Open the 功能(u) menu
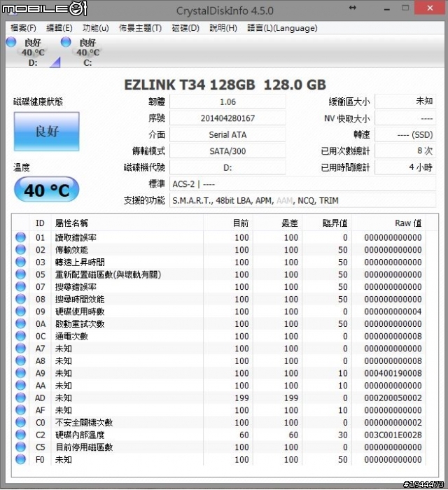448x490 pixels. (96, 28)
